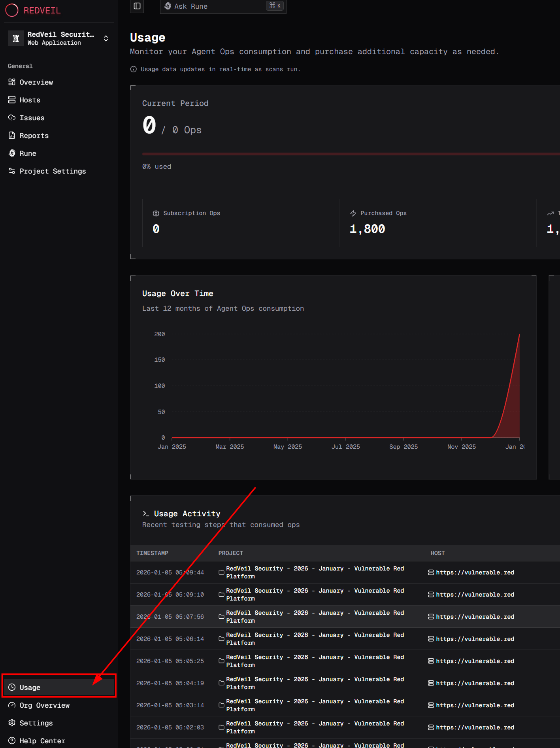
Task: Click the RedVeil Security castle avatar
Action: point(16,38)
